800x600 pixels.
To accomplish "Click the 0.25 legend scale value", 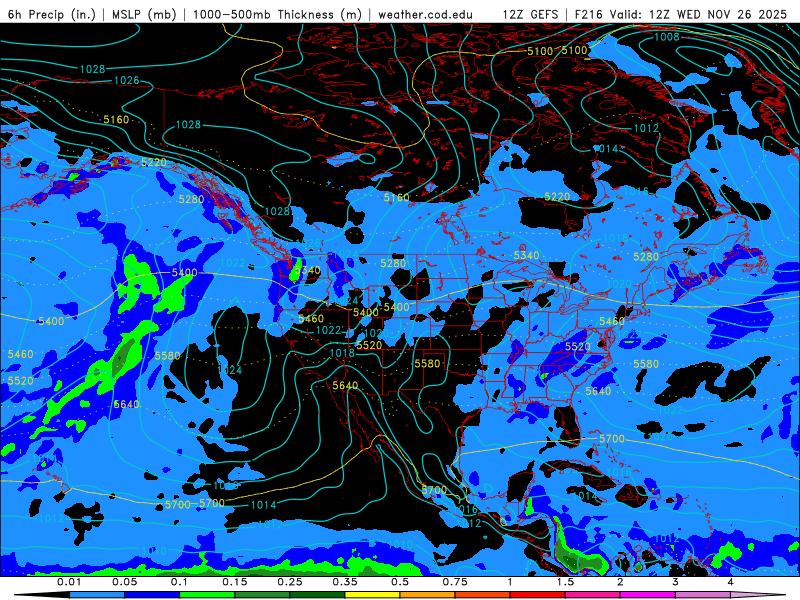I will (x=290, y=582).
